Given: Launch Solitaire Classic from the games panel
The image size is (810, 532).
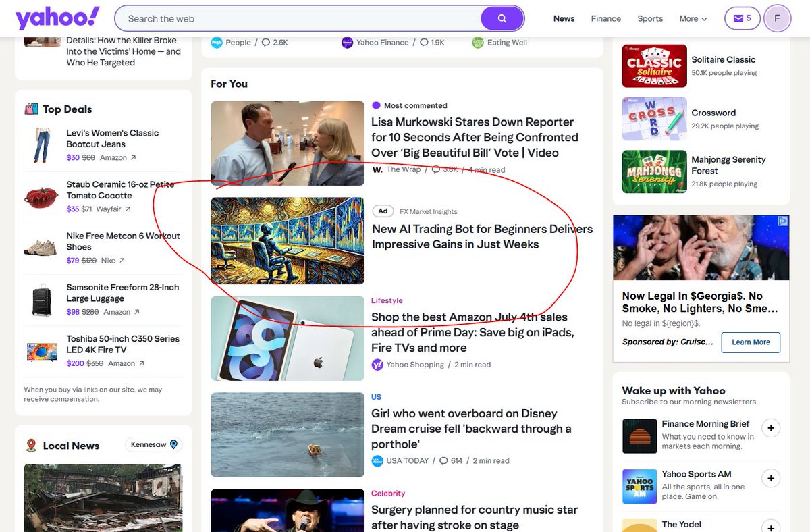Looking at the screenshot, I should (723, 59).
